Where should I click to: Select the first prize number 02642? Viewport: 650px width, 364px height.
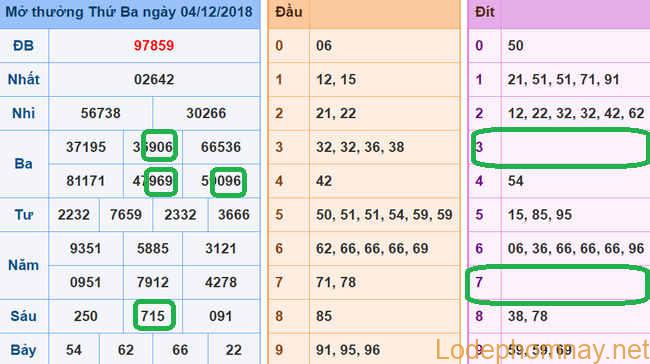coord(154,80)
